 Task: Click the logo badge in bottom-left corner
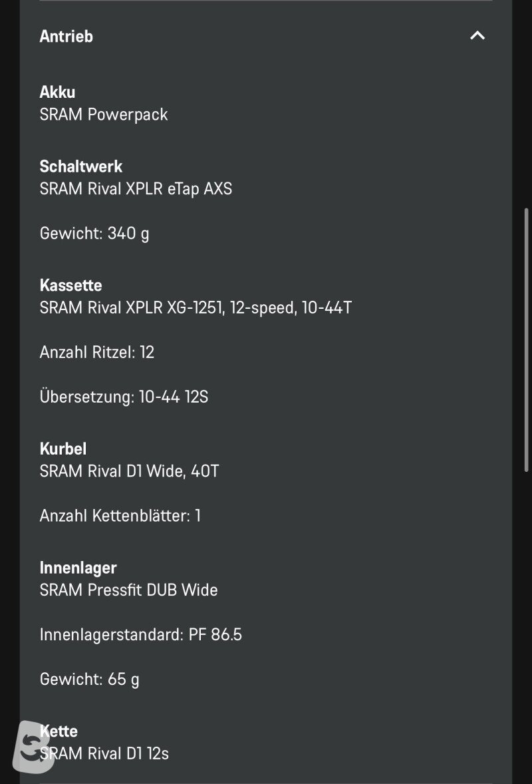coord(33,747)
